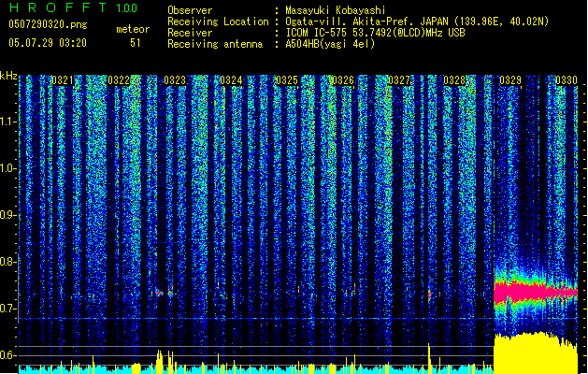Click the 0330 time marker

566,80
